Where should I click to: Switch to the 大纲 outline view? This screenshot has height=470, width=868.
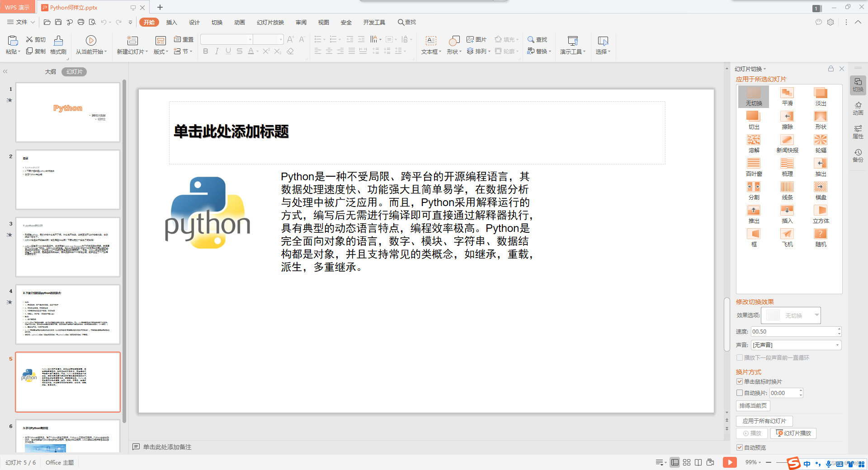(50, 72)
